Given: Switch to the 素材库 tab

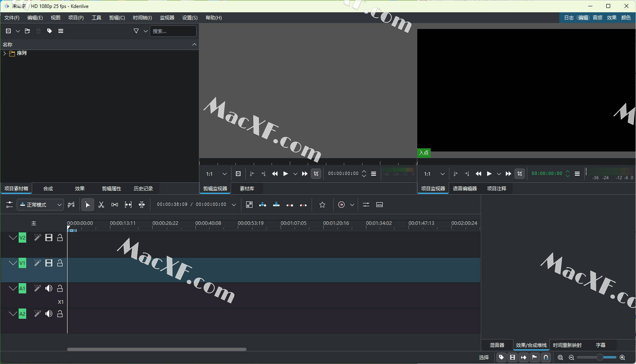Looking at the screenshot, I should click(x=247, y=189).
